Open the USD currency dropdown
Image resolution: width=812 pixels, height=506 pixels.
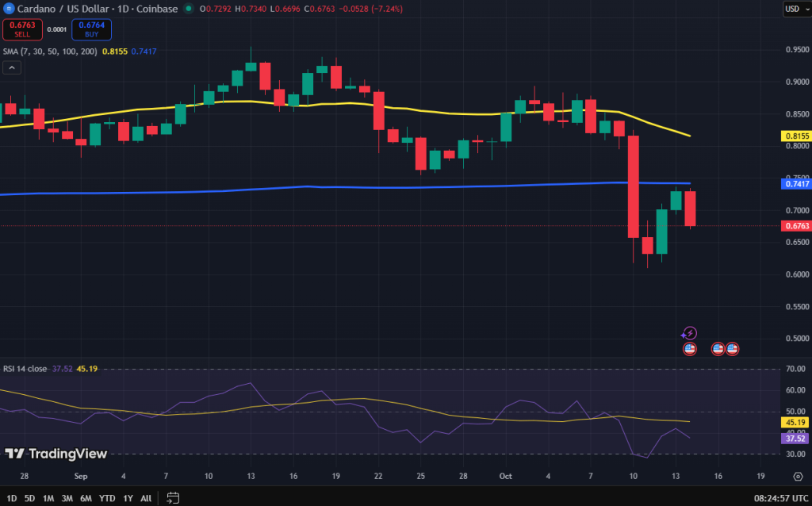795,9
